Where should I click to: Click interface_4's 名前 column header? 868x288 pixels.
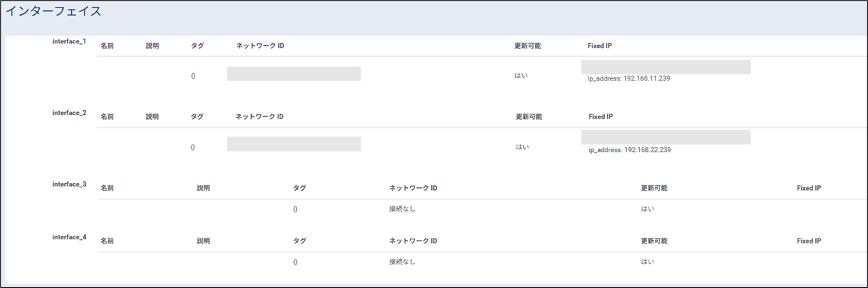[107, 241]
